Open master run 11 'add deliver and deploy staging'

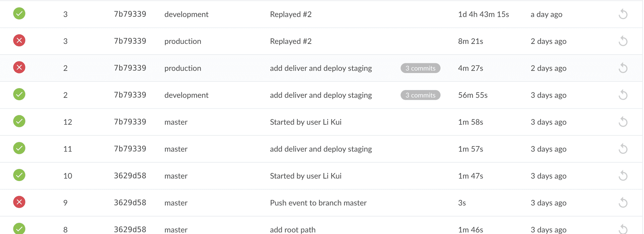pos(321,149)
